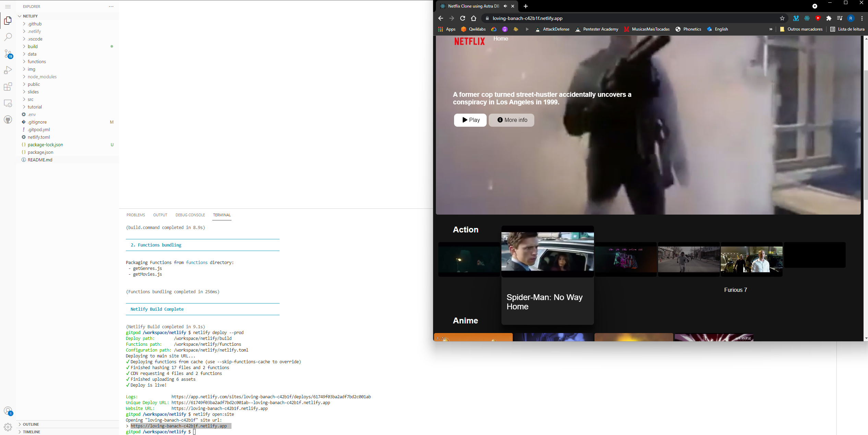Click the More info button

tap(511, 120)
